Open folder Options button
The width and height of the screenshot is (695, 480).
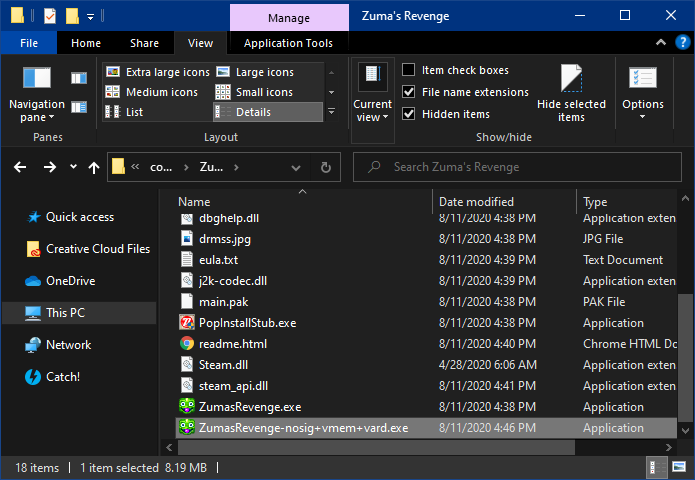click(x=643, y=93)
